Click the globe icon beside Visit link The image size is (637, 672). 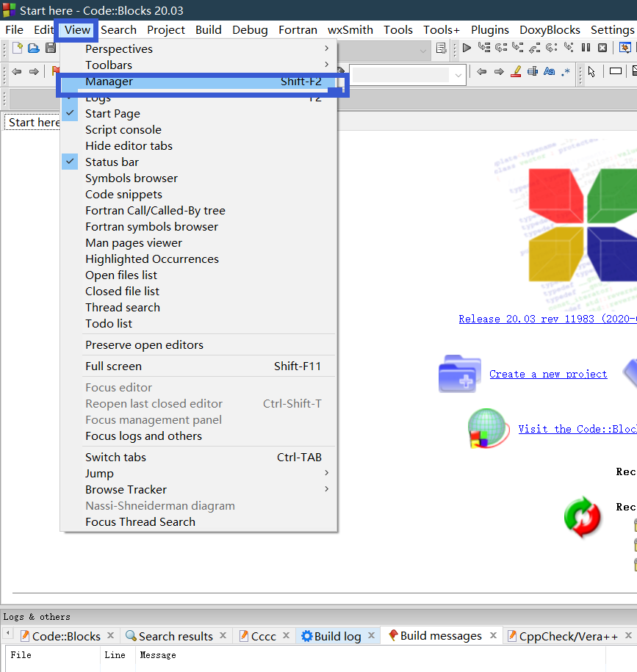pyautogui.click(x=488, y=428)
